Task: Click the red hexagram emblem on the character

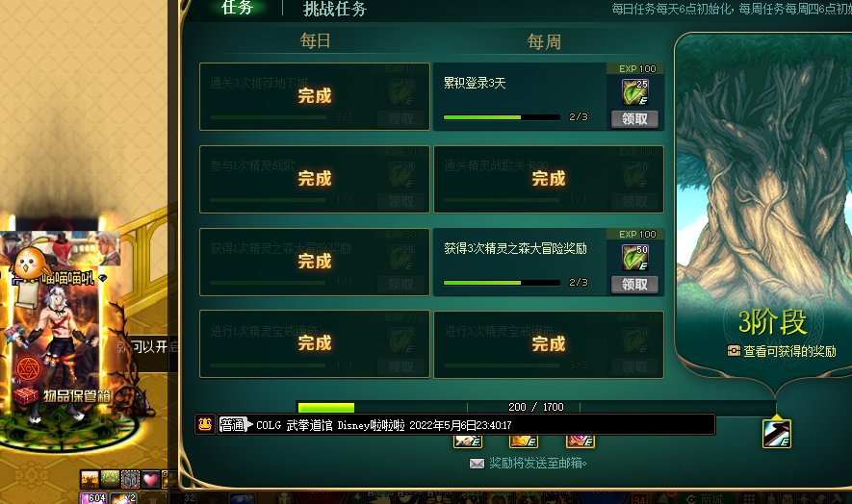Action: pyautogui.click(x=28, y=369)
